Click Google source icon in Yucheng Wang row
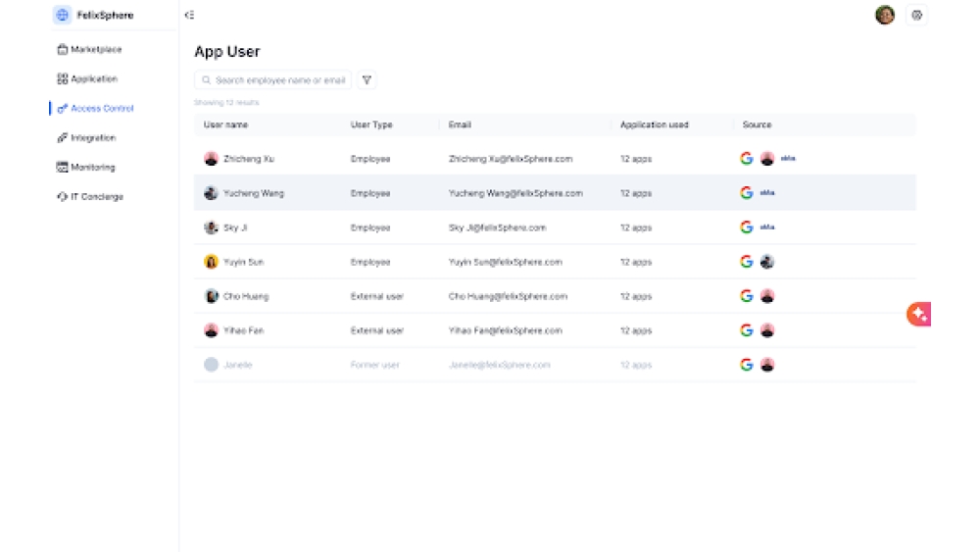The height and width of the screenshot is (552, 980). [746, 193]
